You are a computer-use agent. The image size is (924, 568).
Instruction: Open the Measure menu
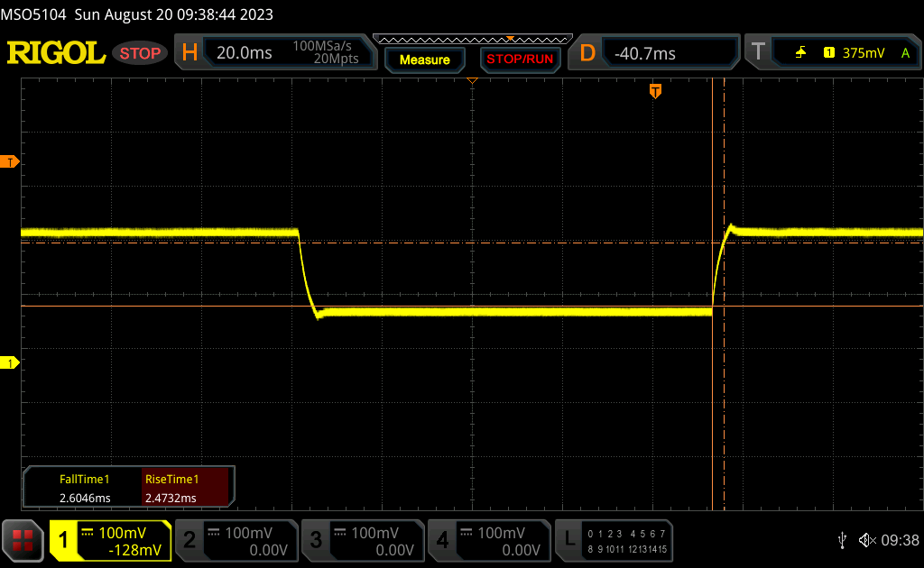(424, 60)
